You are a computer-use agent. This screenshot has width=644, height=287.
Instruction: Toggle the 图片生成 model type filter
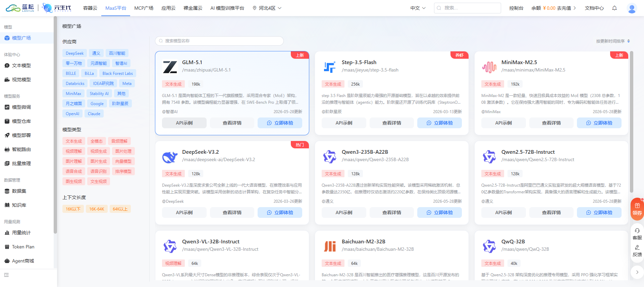point(99,161)
